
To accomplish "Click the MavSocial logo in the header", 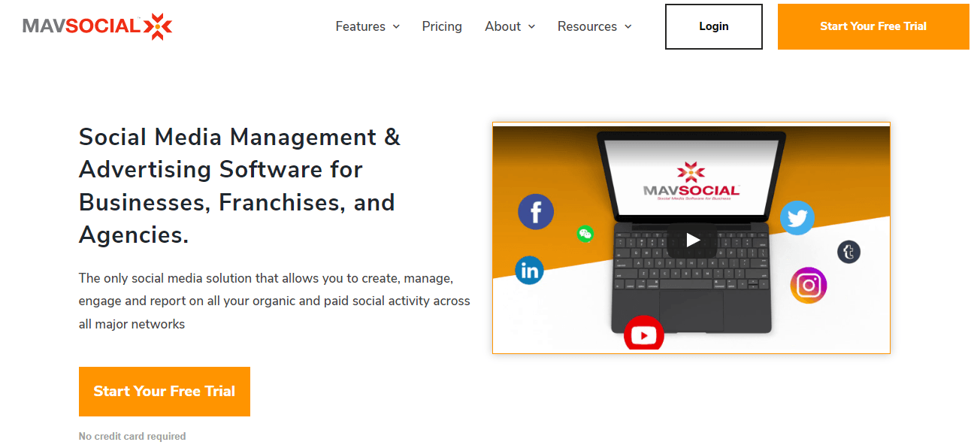I will coord(98,26).
